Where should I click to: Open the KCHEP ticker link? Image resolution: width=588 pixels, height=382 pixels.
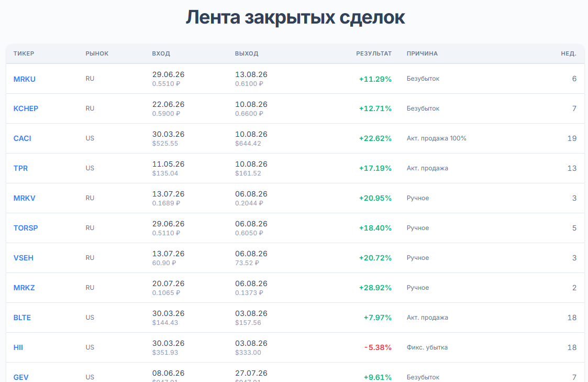click(26, 108)
